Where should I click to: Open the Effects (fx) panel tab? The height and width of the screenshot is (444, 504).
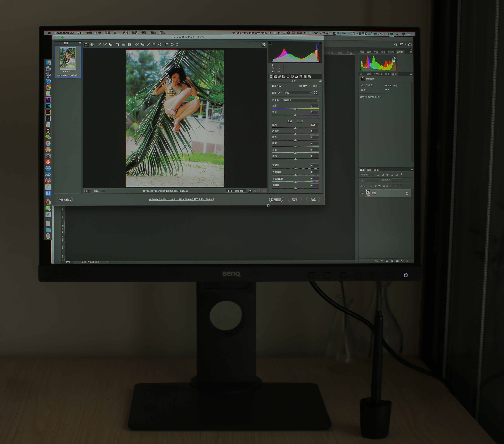point(296,76)
